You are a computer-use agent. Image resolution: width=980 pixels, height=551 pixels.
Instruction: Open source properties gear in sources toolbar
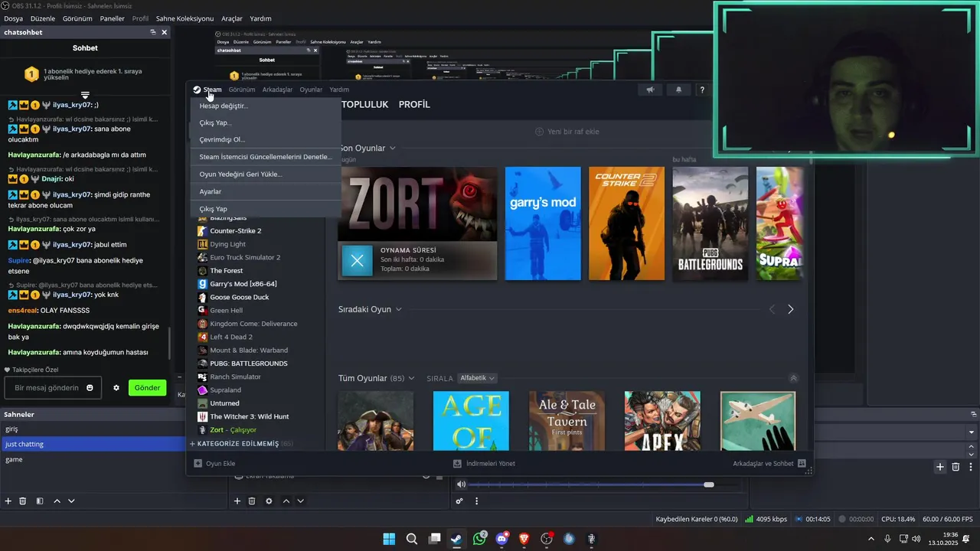click(269, 500)
